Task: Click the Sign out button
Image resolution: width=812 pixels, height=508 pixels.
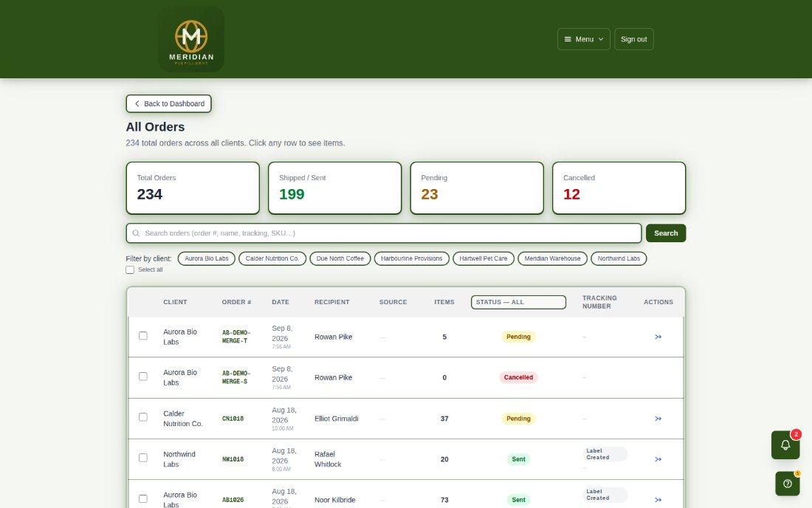Action: 634,39
